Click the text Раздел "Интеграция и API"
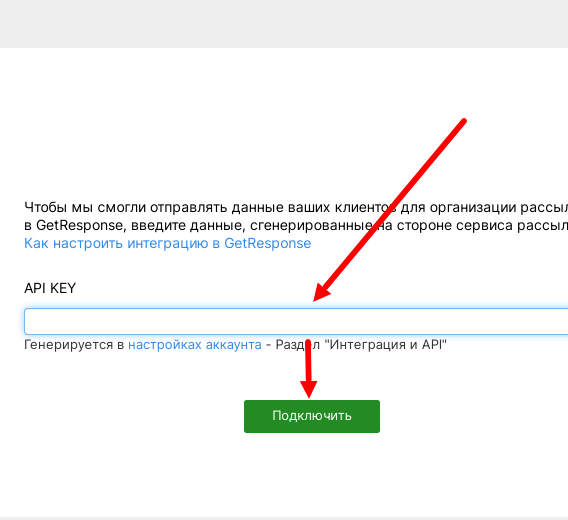The width and height of the screenshot is (568, 520). point(361,345)
